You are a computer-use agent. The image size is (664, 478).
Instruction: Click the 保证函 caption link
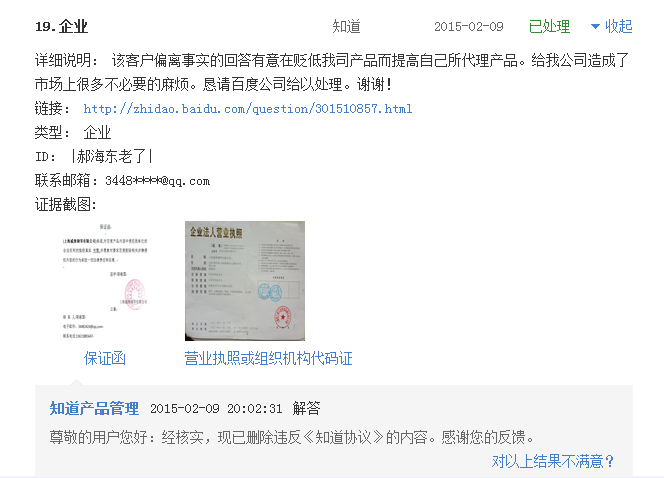click(105, 358)
